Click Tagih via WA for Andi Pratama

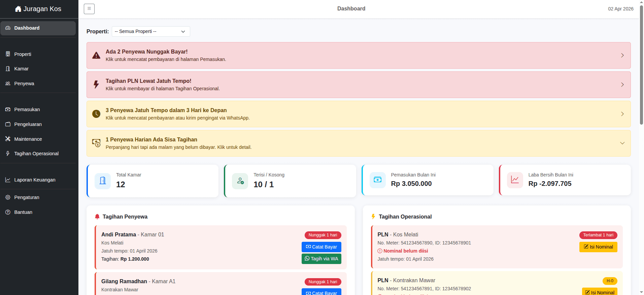321,259
